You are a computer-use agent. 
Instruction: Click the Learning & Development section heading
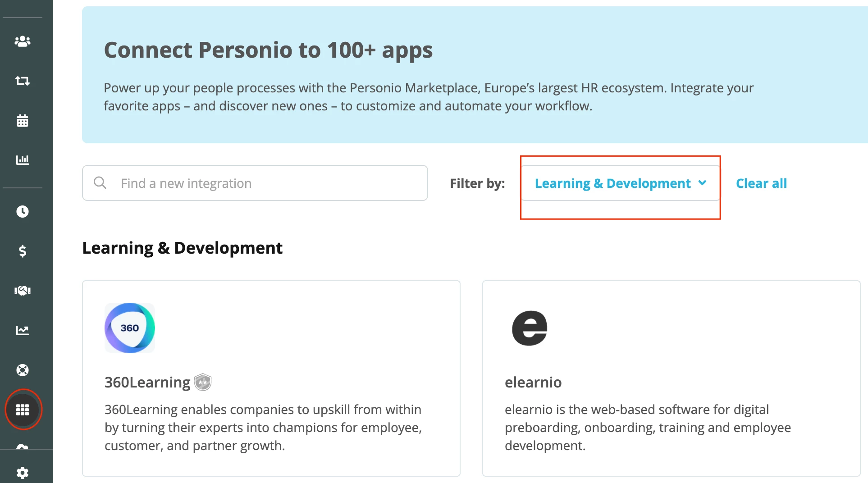click(x=183, y=248)
